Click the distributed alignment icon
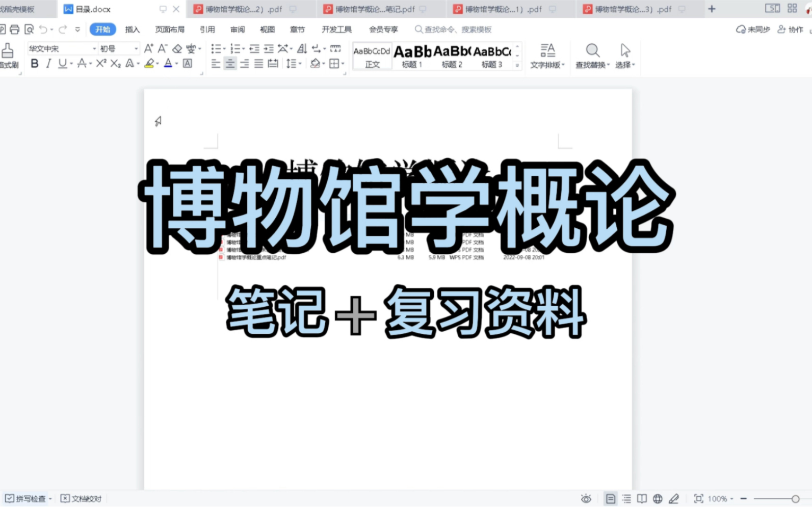 [273, 63]
